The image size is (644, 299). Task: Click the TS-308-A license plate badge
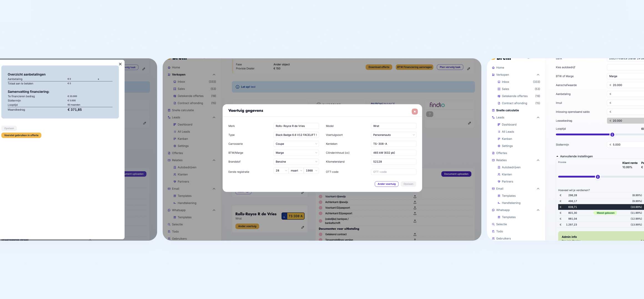click(293, 216)
